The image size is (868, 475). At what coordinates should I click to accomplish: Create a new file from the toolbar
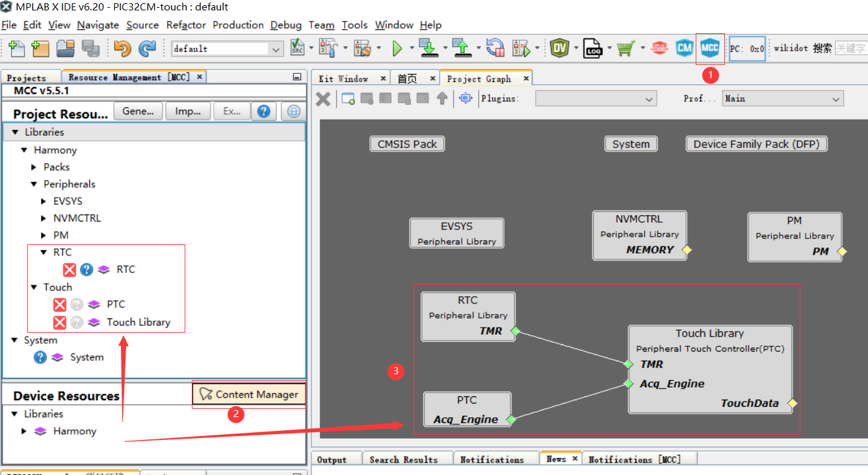click(16, 48)
